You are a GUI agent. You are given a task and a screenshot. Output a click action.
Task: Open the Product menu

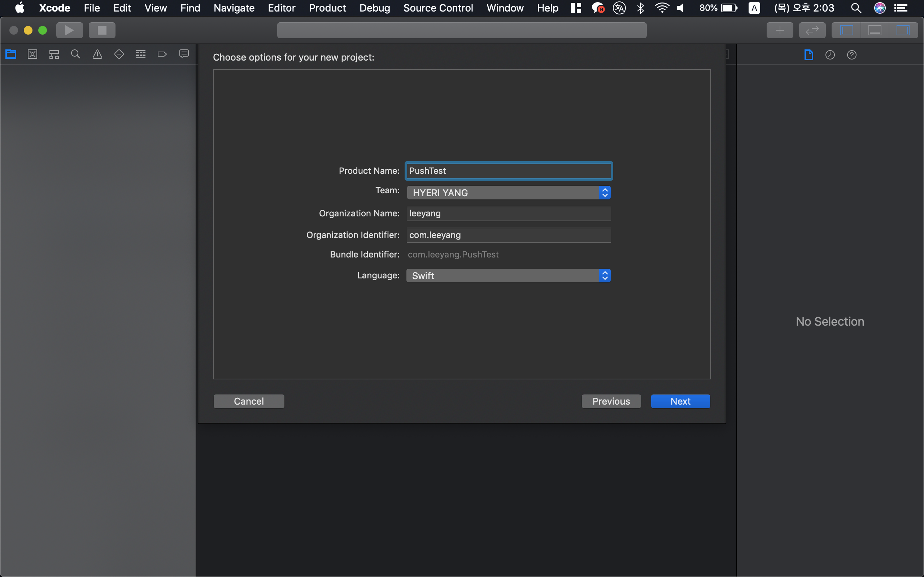tap(327, 8)
